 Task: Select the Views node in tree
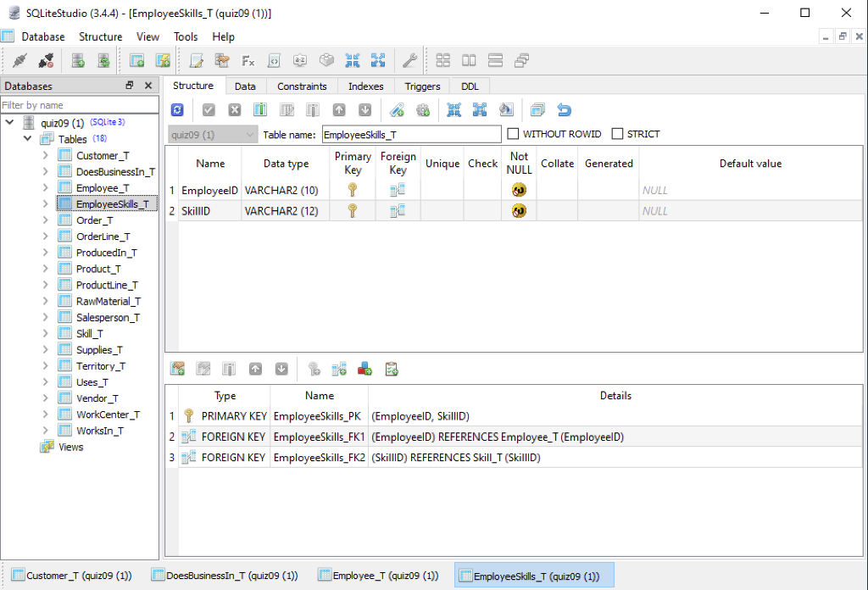click(71, 447)
